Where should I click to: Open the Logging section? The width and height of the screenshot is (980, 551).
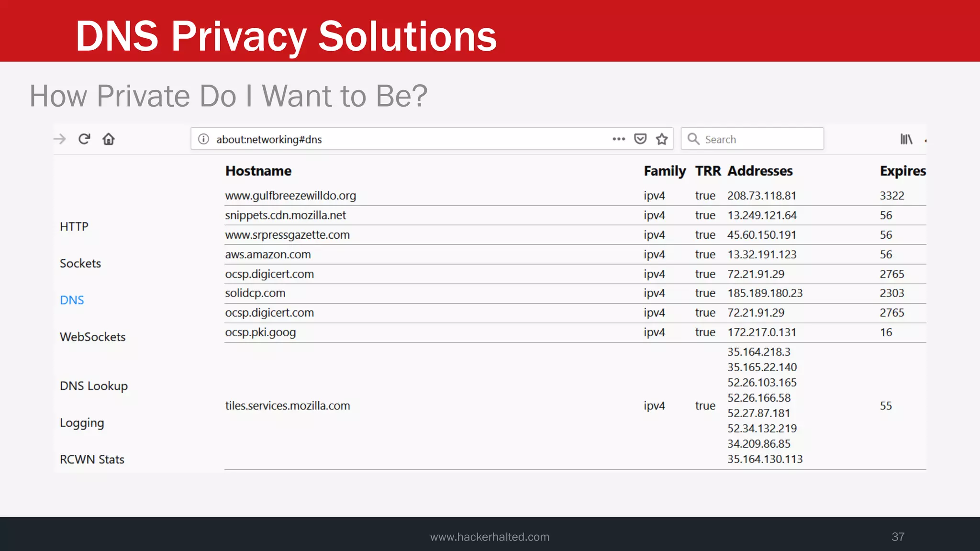pos(82,423)
